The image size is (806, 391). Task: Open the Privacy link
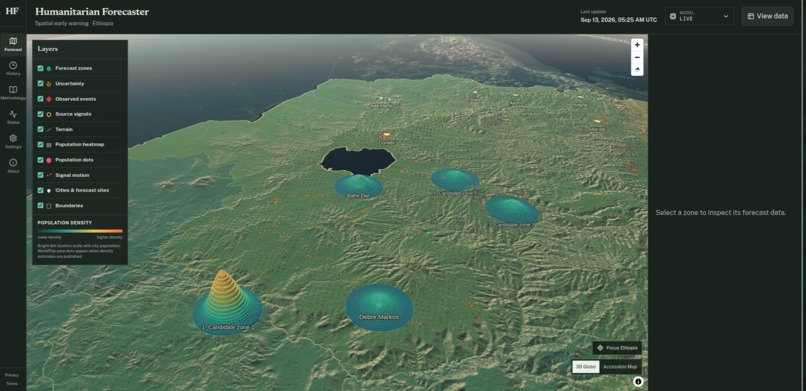(11, 375)
